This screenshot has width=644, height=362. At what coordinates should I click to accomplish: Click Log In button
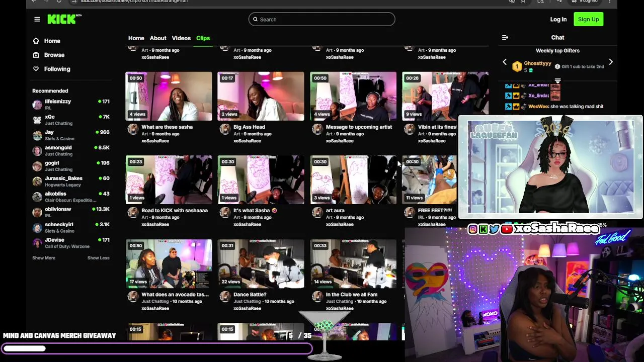tap(558, 19)
